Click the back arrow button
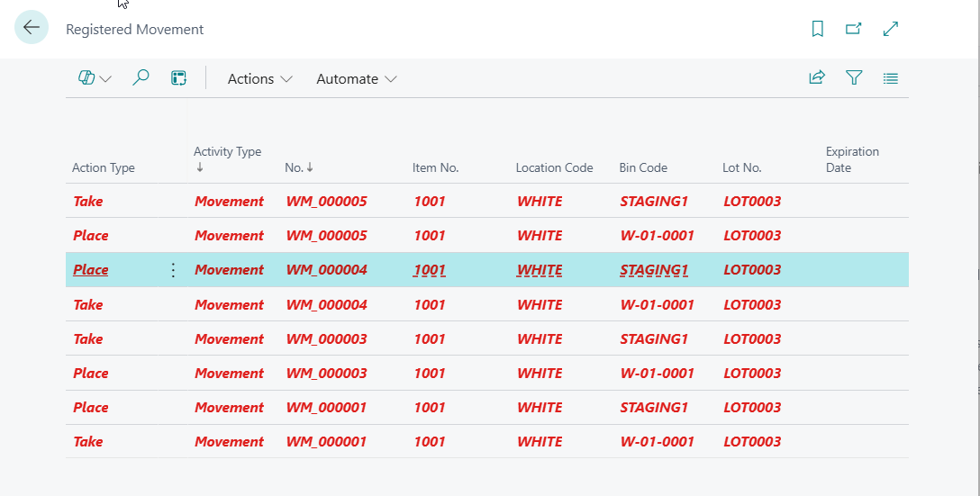Viewport: 980px width, 496px height. click(x=32, y=28)
